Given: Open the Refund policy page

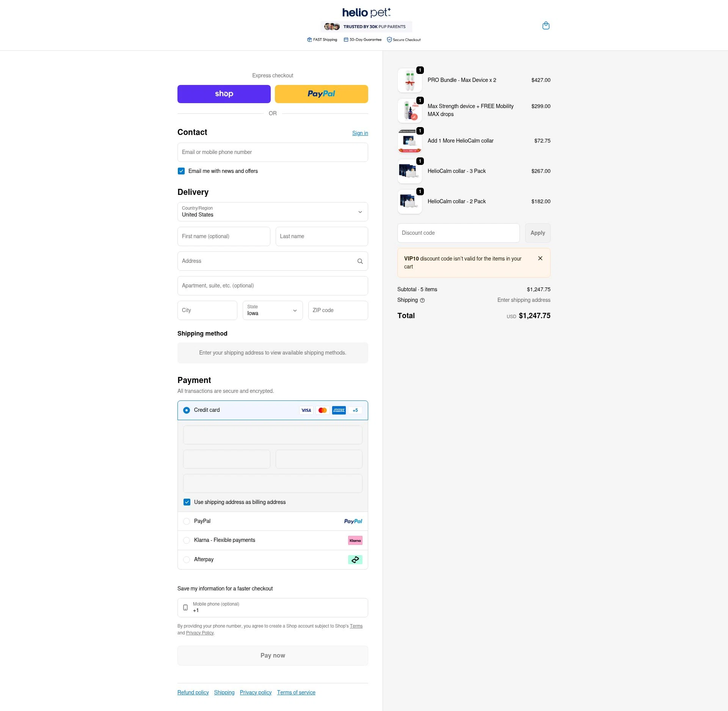Looking at the screenshot, I should [193, 692].
